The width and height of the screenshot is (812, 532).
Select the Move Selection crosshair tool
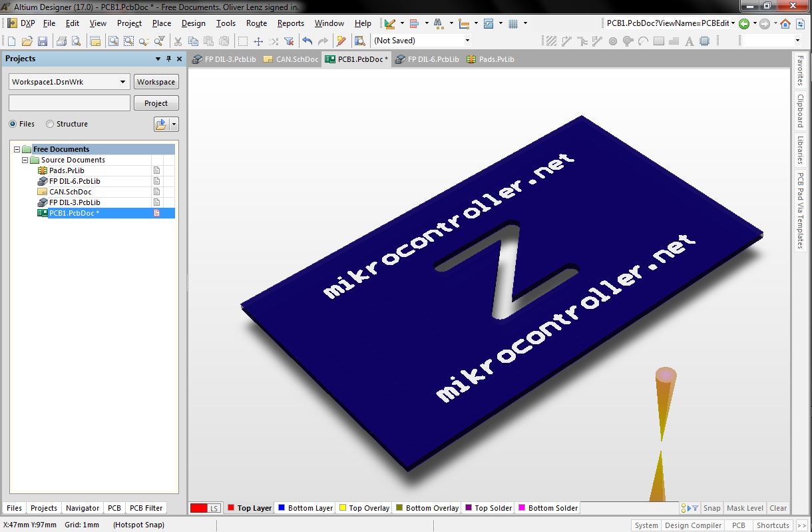point(259,41)
